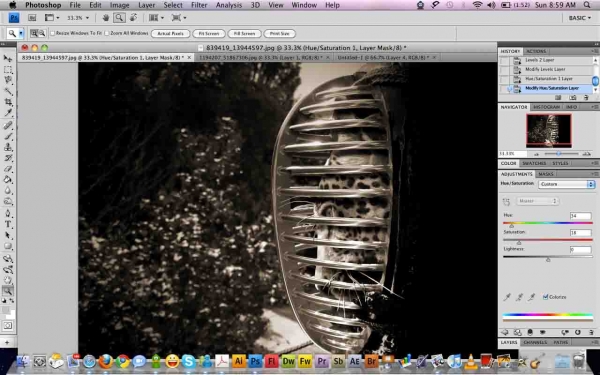Toggle history brush source for Levels 2 Layer
The width and height of the screenshot is (600, 375).
coord(505,60)
